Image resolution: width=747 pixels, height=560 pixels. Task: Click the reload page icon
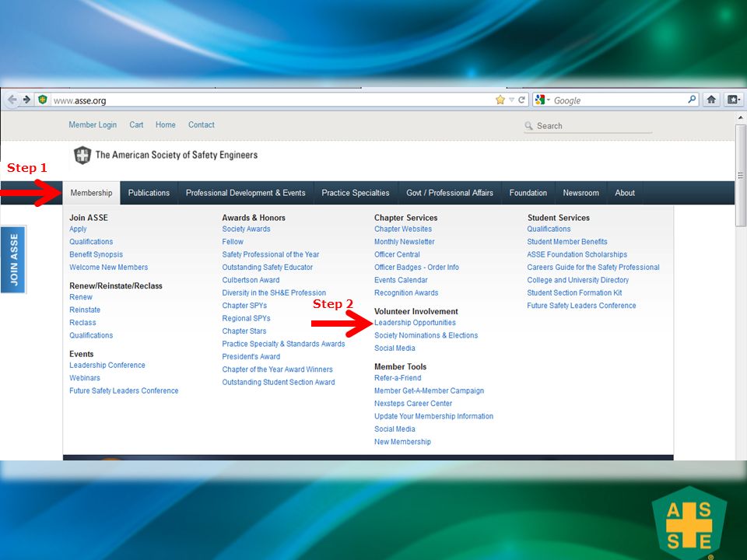point(521,100)
